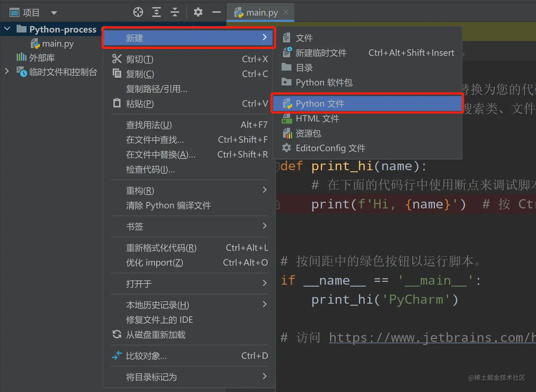Click the file icon beside 文件 in submenu

(x=286, y=37)
